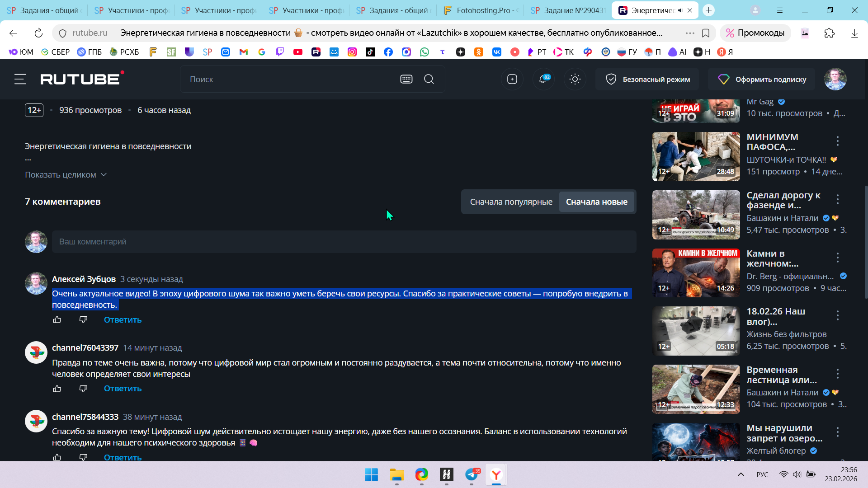Click the Ваш комментарий input field

(x=344, y=242)
